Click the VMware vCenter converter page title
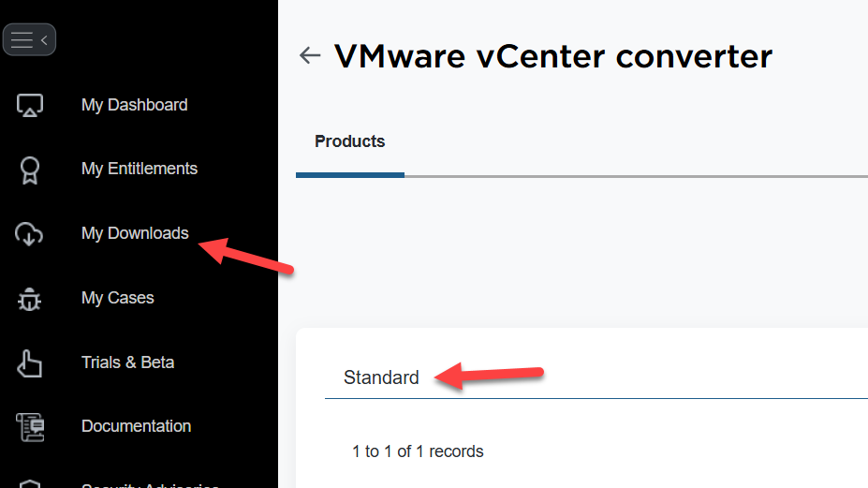This screenshot has height=488, width=868. pos(553,56)
